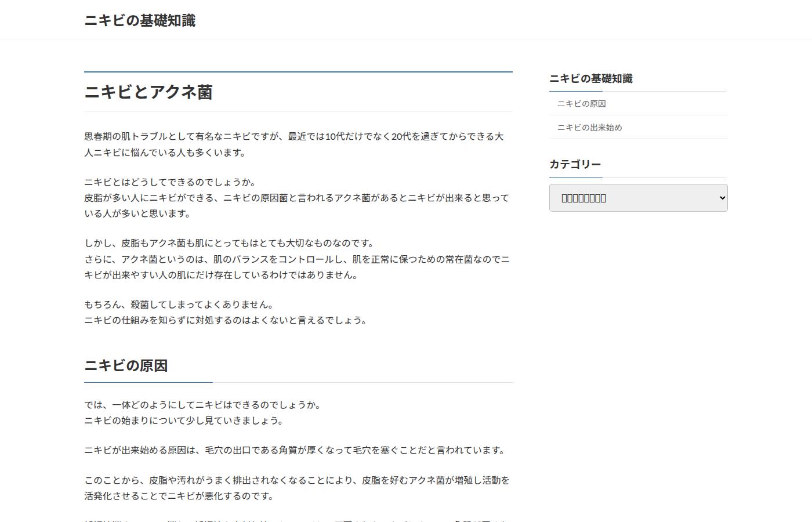Click the ニキビの原因 section heading in article
The image size is (812, 522).
(x=126, y=365)
